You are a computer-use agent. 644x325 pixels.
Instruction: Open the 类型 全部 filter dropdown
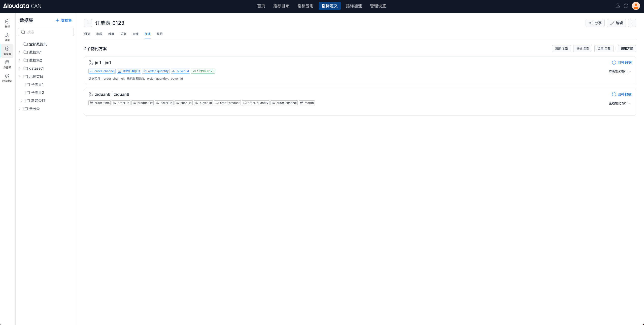coord(604,49)
